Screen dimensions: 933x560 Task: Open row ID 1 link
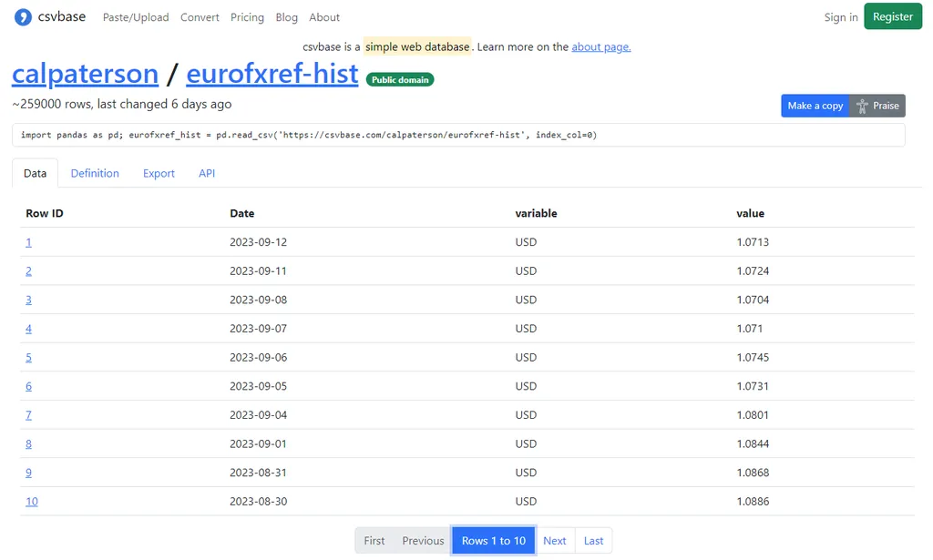click(x=28, y=242)
